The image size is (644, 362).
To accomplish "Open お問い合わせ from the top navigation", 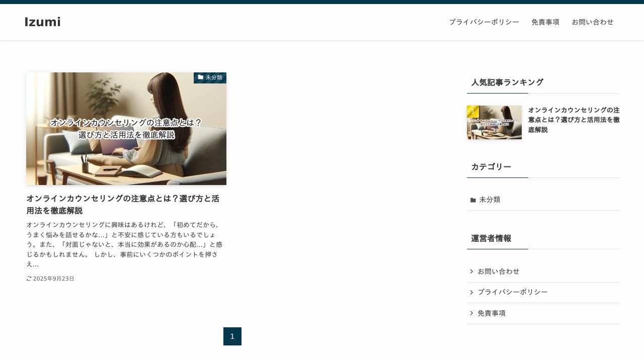I will [593, 22].
